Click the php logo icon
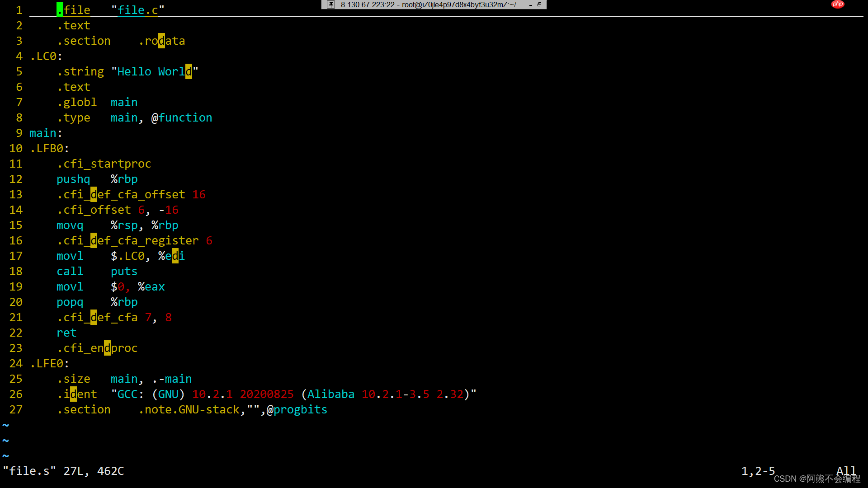Screen dimensions: 868x488 click(x=838, y=4)
